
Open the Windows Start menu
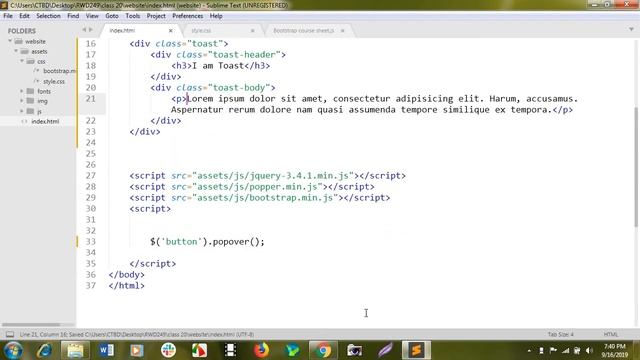point(13,350)
